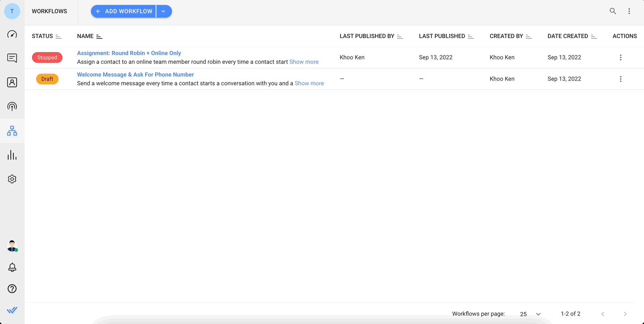
Task: Go to the previous page arrow
Action: (603, 314)
